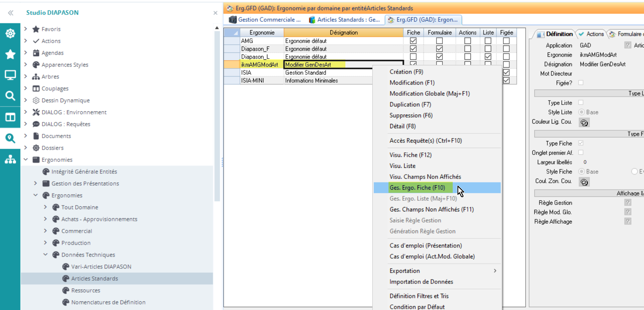Switch to Articles Standards tab
Viewport: 644px width, 310px height.
coord(344,19)
